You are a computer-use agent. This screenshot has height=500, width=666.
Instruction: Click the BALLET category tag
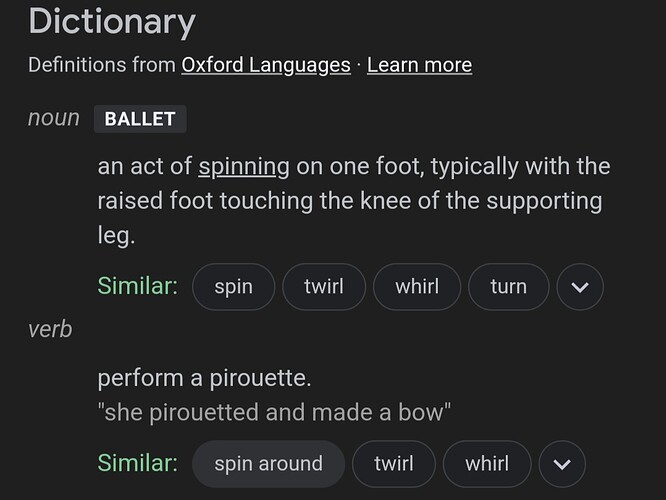click(x=140, y=119)
